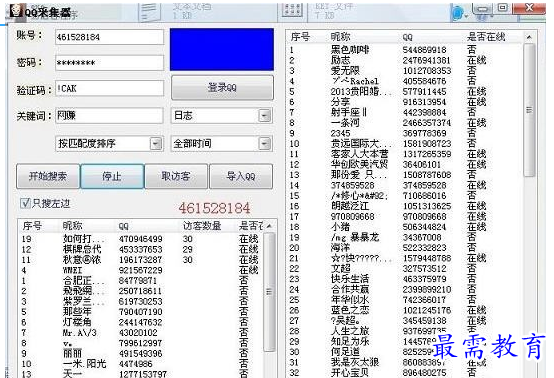Toggle the 只搜左边 checkbox
This screenshot has width=554, height=378.
(x=25, y=203)
